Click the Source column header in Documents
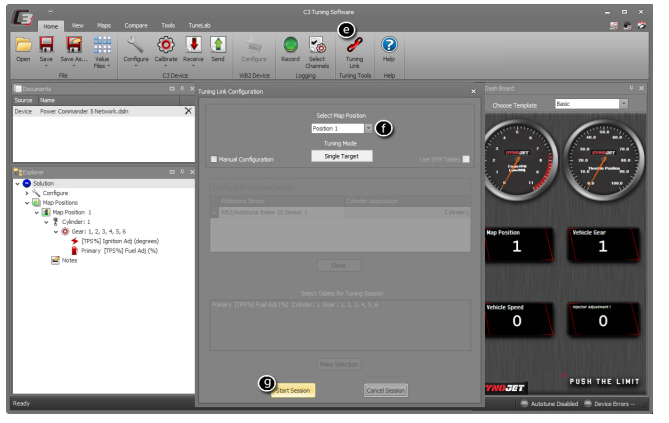This screenshot has height=423, width=669. click(x=25, y=100)
